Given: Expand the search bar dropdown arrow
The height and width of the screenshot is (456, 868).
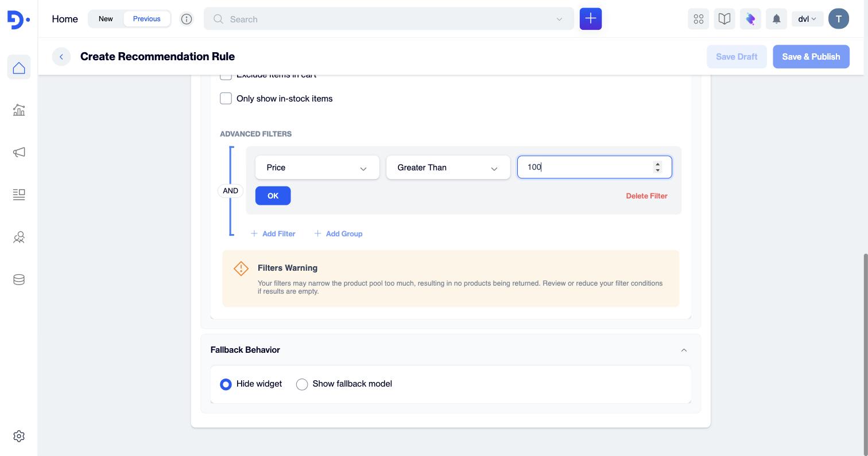Looking at the screenshot, I should 559,19.
